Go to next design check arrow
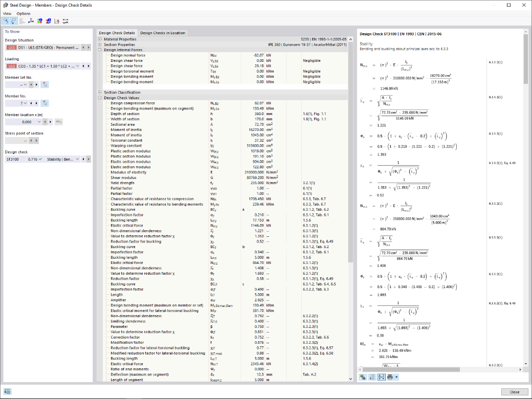The width and height of the screenshot is (532, 399). [88, 159]
